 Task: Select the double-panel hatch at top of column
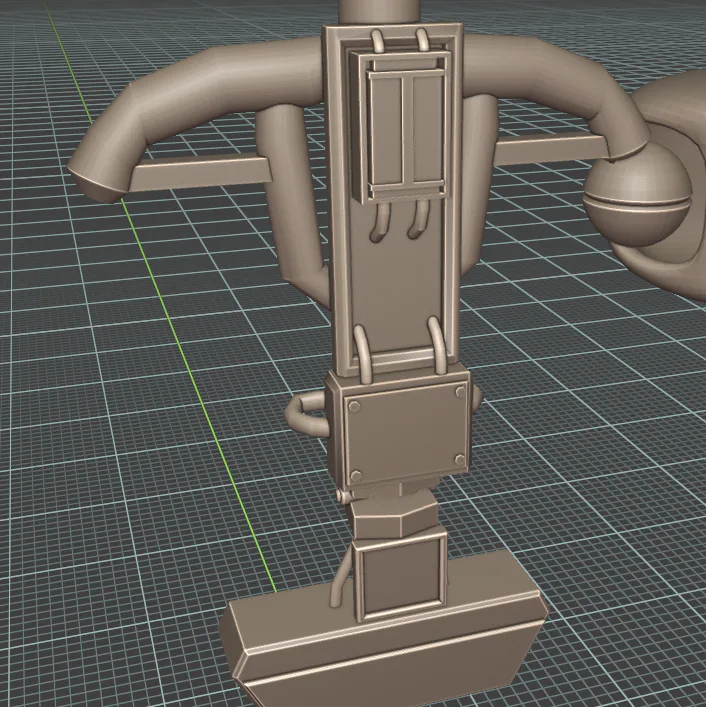point(400,127)
